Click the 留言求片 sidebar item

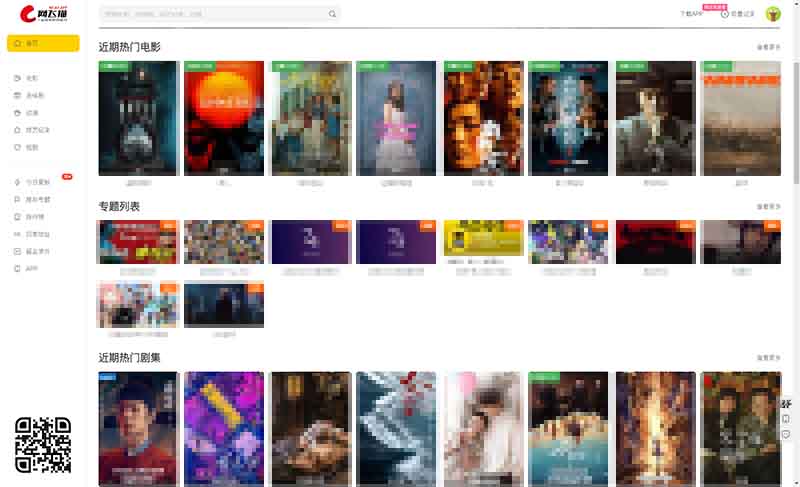36,251
